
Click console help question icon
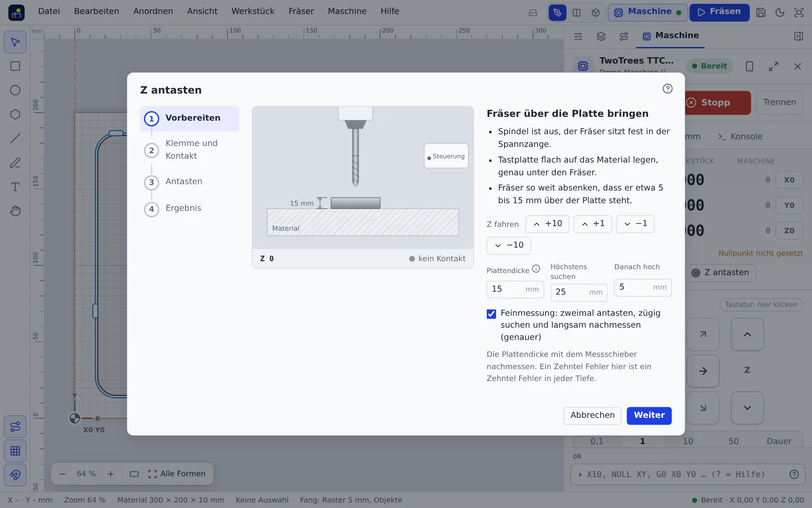pyautogui.click(x=794, y=474)
